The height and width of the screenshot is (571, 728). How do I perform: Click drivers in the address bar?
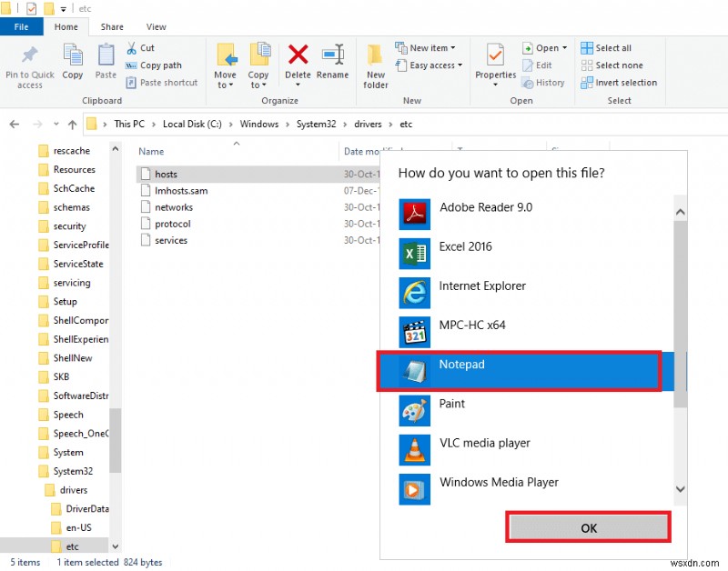(x=368, y=125)
